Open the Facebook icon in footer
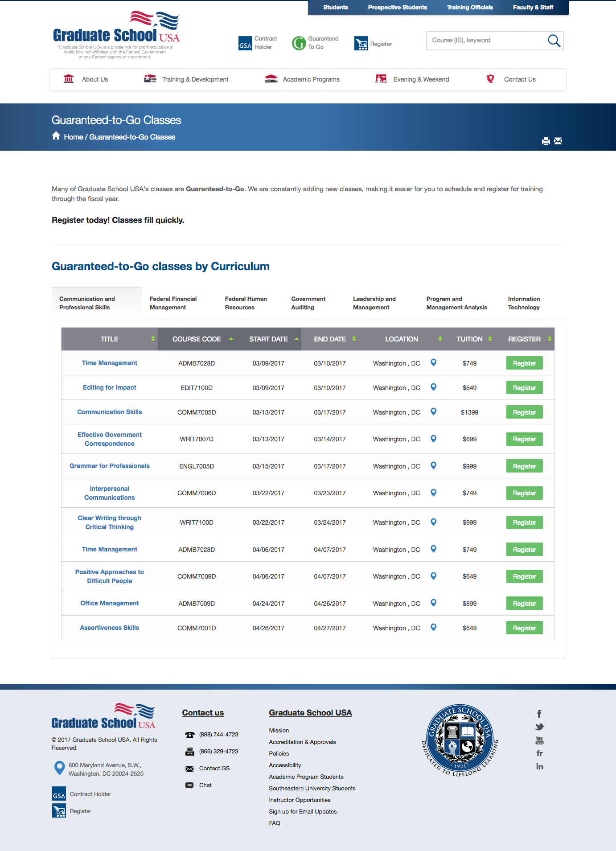This screenshot has width=616, height=851. click(539, 714)
